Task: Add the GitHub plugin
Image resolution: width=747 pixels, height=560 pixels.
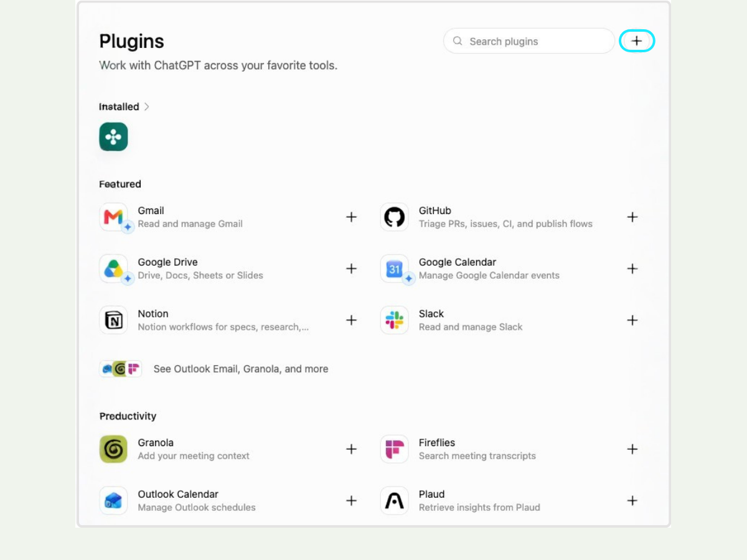Action: [x=632, y=217]
